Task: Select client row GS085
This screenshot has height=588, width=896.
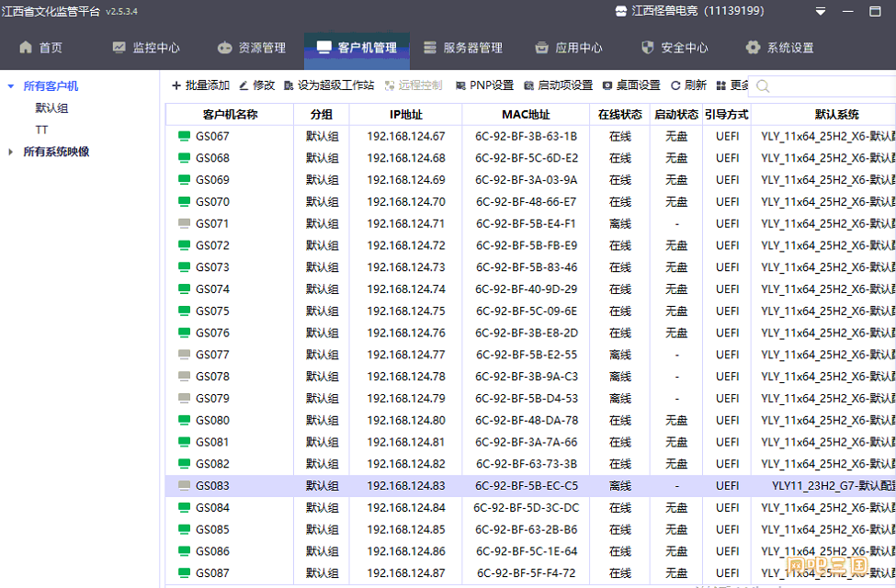Action: click(x=530, y=530)
